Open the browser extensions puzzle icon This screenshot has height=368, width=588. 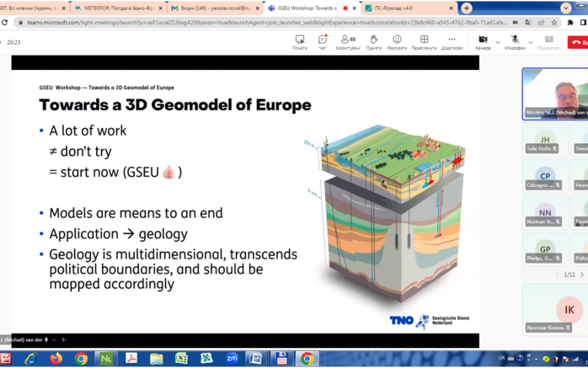[570, 23]
